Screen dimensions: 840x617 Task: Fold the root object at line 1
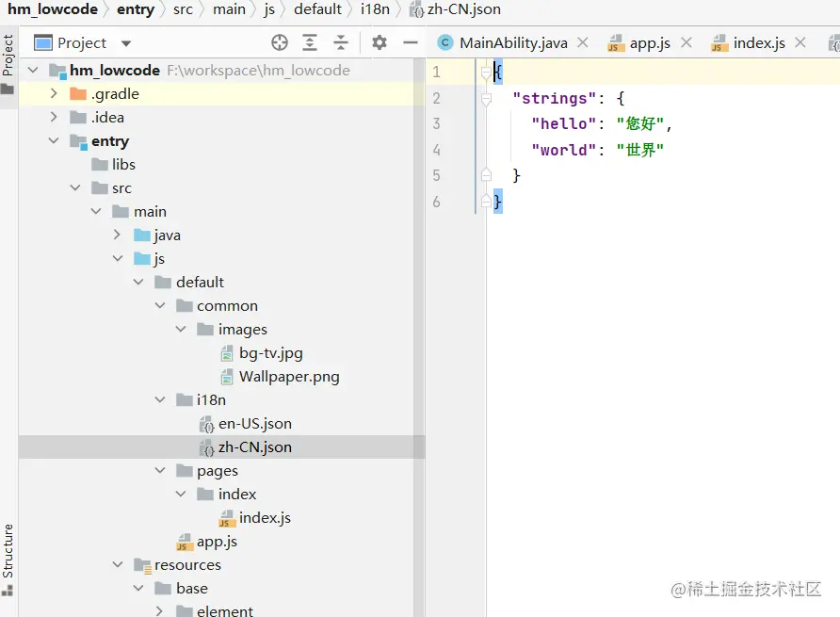pyautogui.click(x=486, y=72)
